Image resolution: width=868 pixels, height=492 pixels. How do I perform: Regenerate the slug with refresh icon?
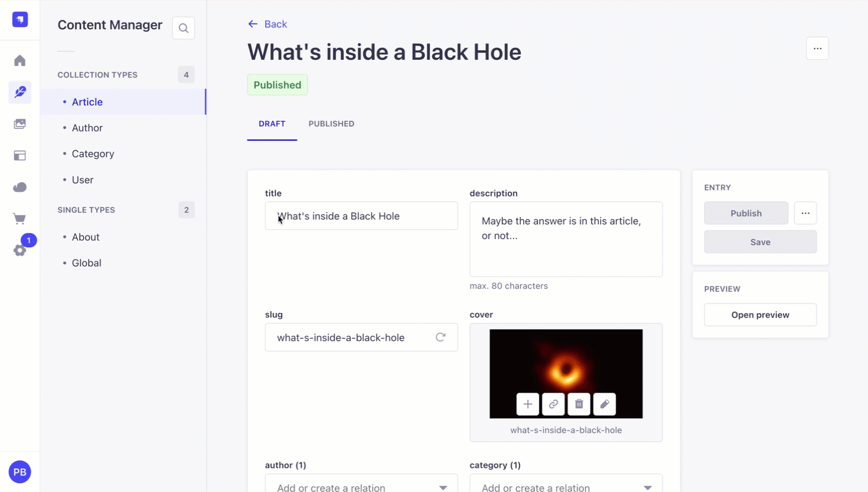[440, 337]
